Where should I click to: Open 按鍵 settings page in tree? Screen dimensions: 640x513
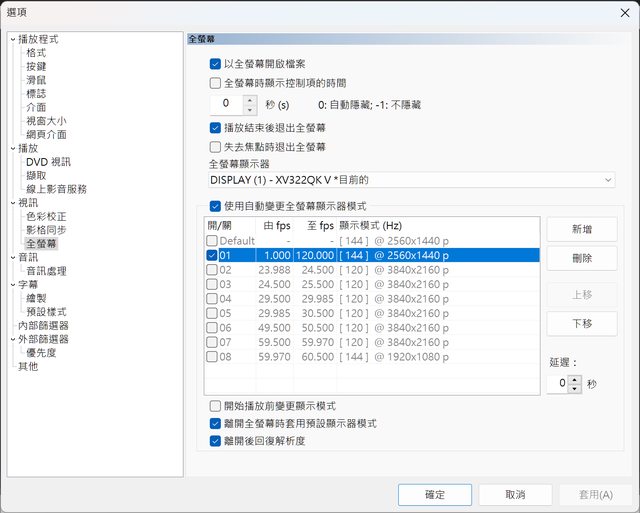(x=36, y=66)
